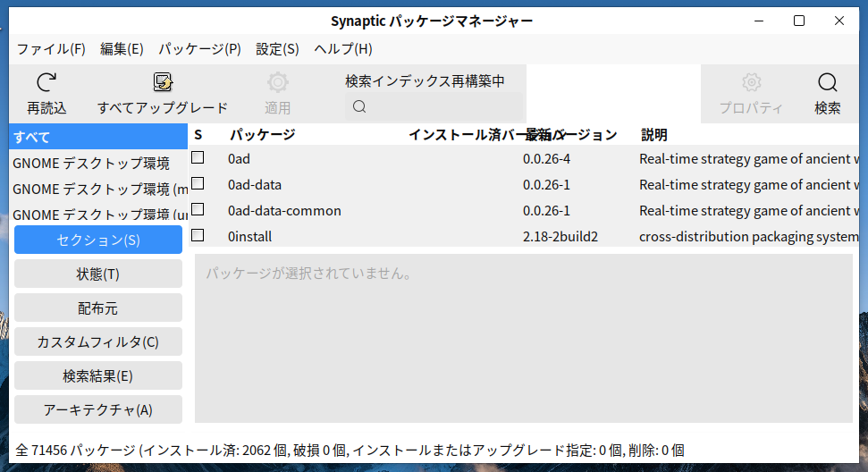Click the Reload (再読込) toolbar icon
The image size is (868, 472).
coord(46,82)
